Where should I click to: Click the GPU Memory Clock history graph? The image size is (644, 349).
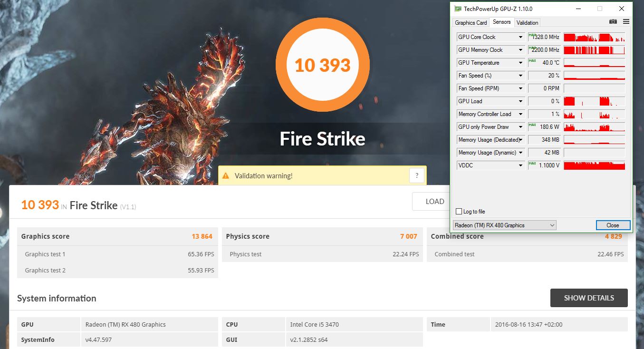[x=594, y=50]
